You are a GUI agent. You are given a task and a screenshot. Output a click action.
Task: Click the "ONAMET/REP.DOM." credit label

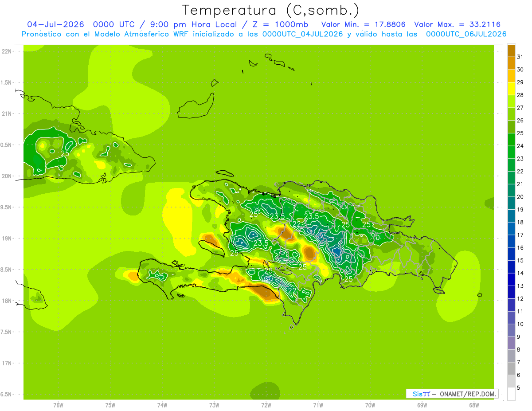pos(467,394)
